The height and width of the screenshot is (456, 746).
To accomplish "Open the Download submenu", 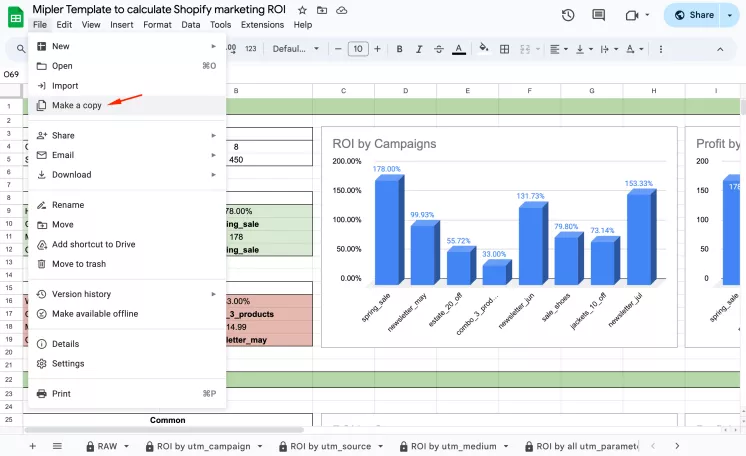I will pos(71,175).
